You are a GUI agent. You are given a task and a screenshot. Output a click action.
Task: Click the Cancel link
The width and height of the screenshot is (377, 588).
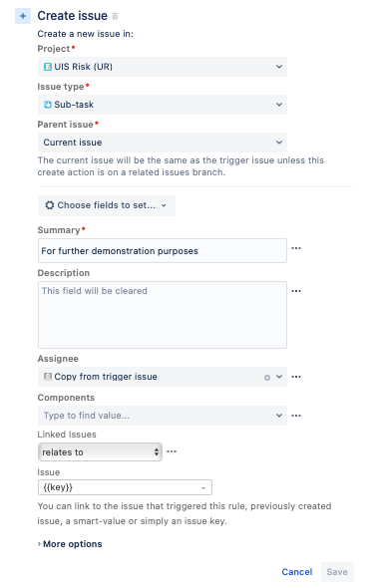(x=297, y=572)
